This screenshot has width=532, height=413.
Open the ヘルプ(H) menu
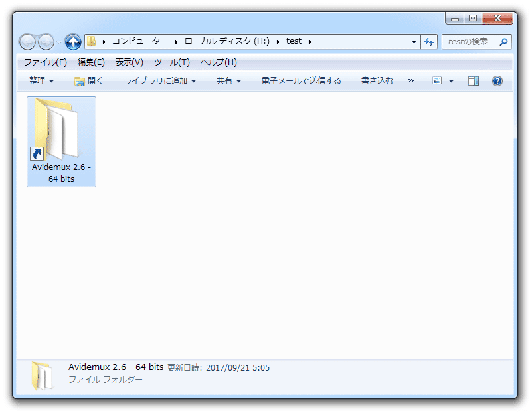coord(219,62)
